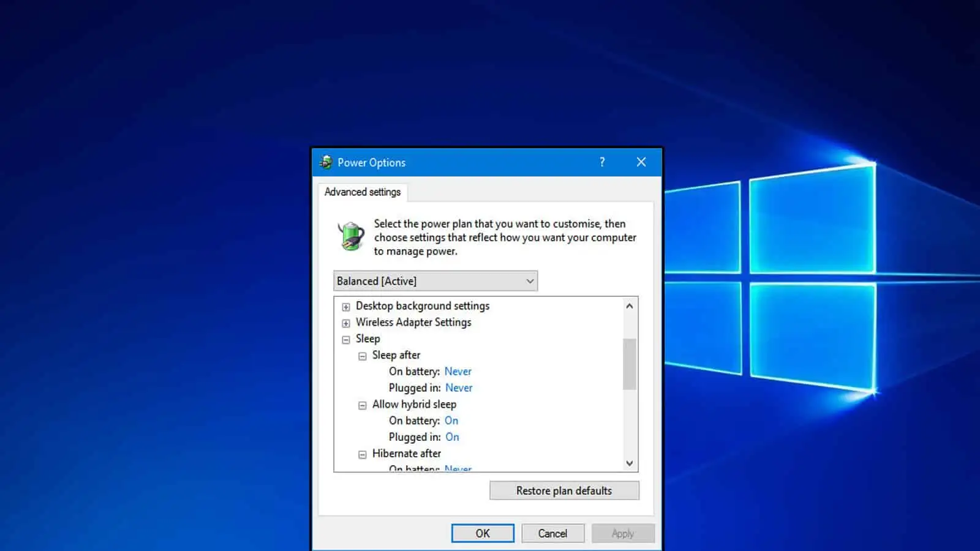The width and height of the screenshot is (980, 551).
Task: Collapse the Sleep after node
Action: 363,356
